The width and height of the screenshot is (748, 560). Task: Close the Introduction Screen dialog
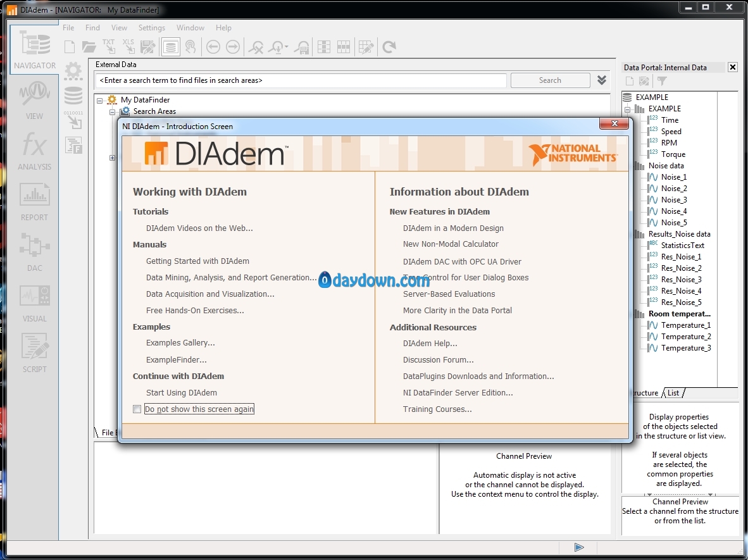[x=614, y=123]
